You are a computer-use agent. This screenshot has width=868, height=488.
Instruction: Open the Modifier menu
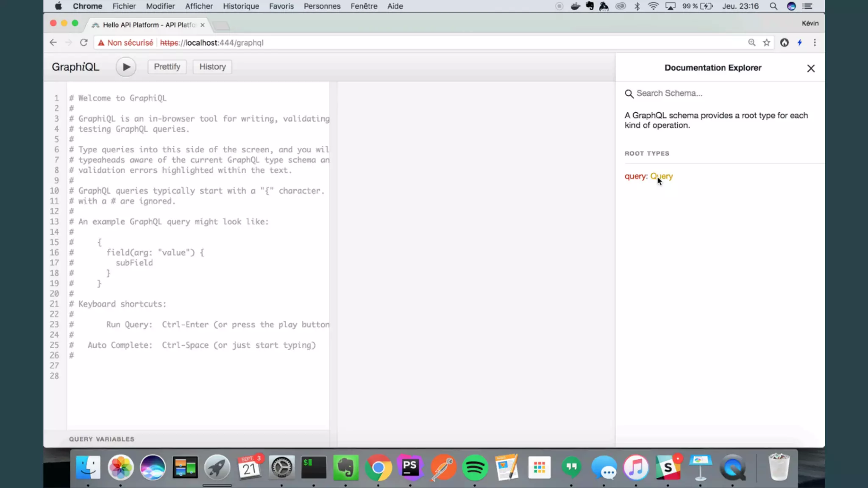(160, 6)
